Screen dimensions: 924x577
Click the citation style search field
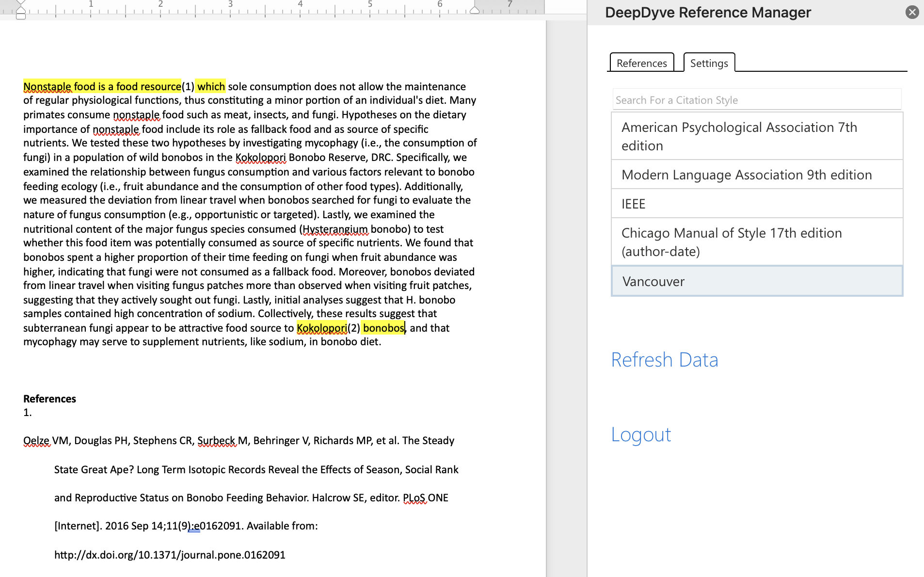[x=756, y=100]
